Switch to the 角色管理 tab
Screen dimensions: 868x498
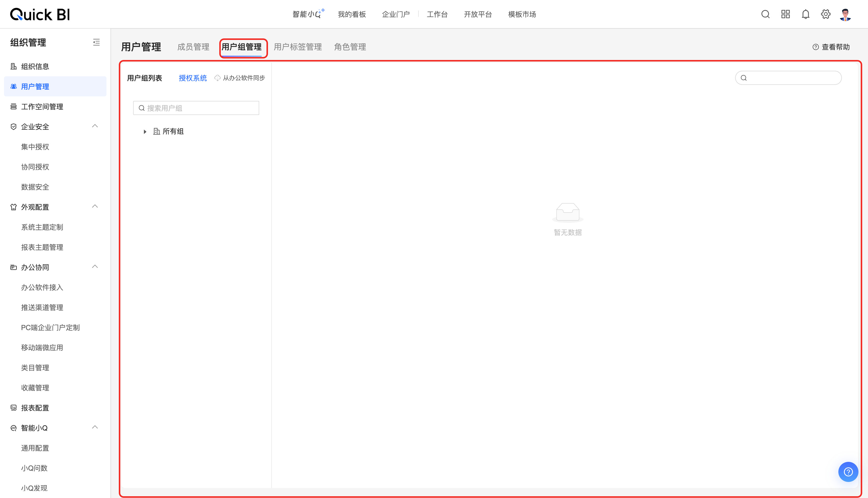(x=350, y=47)
